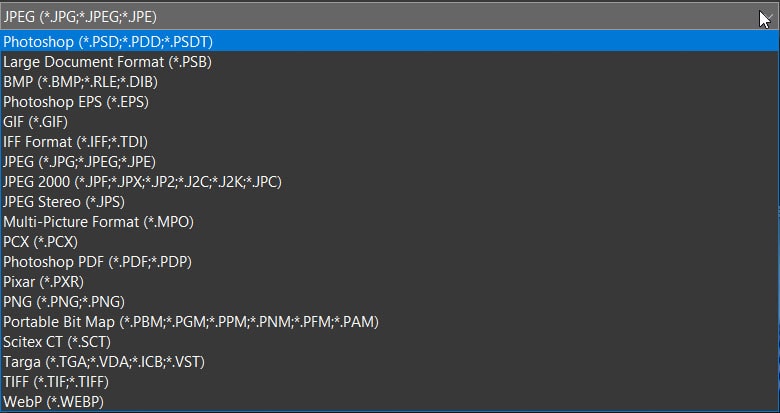Select BMP file format option
Viewport: 780px width, 413px height.
coord(390,82)
